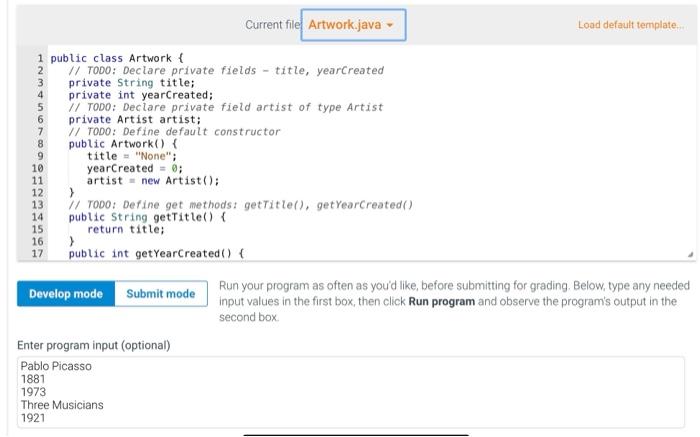The width and height of the screenshot is (700, 437).
Task: Click the TODO comment about get methods
Action: point(241,205)
